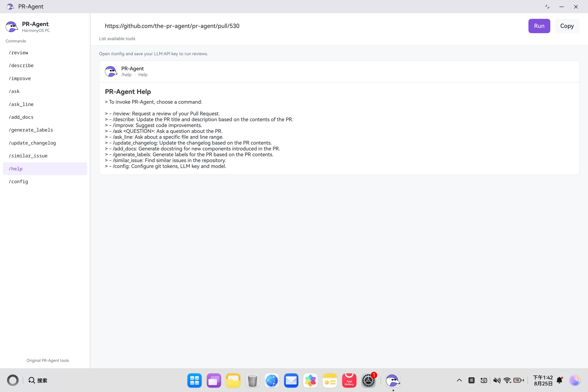The height and width of the screenshot is (392, 588).
Task: Click the running PR-Agent icon in the dock
Action: tap(393, 380)
